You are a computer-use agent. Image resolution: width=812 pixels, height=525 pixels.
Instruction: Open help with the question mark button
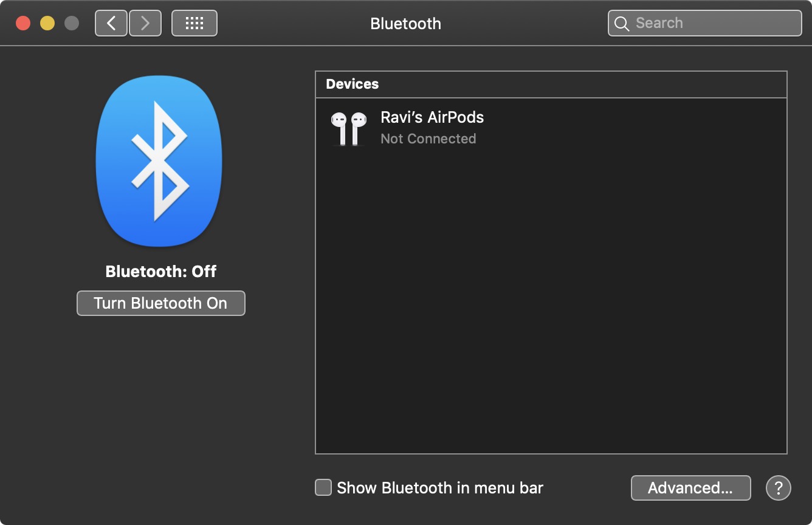pyautogui.click(x=779, y=488)
